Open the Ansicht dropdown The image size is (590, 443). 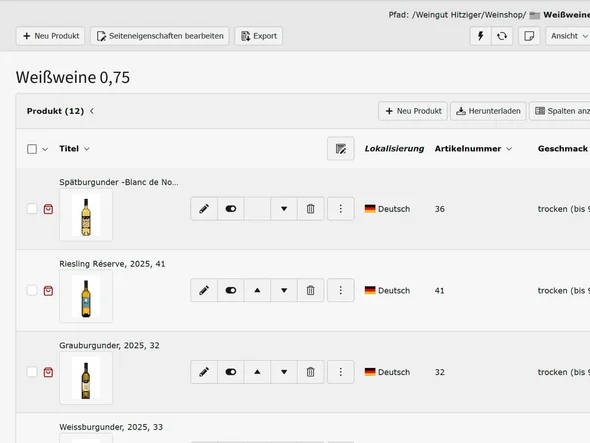pyautogui.click(x=568, y=36)
